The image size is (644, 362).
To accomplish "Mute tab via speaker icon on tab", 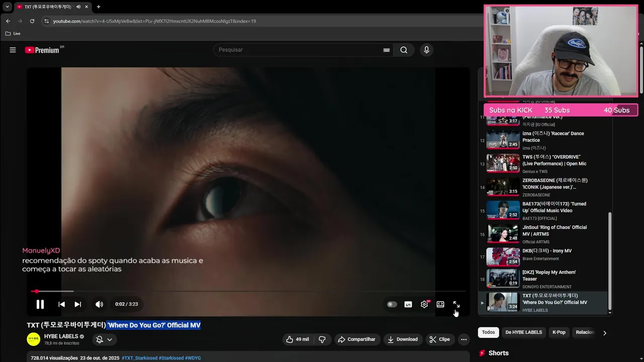I will 78,7.
